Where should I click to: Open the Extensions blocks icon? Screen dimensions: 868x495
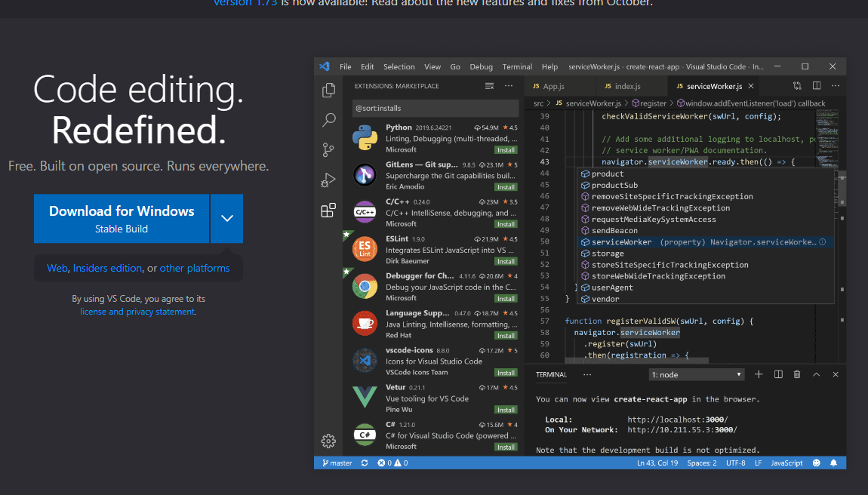pos(328,211)
